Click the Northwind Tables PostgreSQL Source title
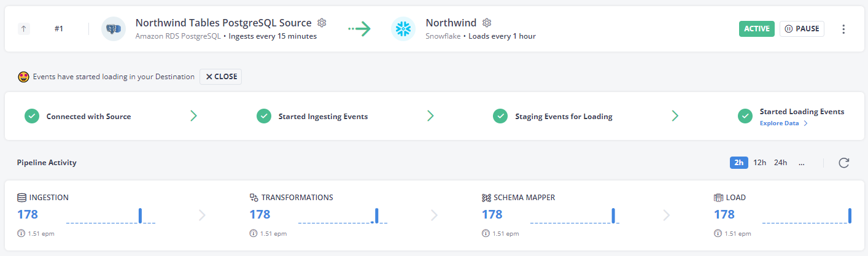The height and width of the screenshot is (256, 868). point(223,23)
